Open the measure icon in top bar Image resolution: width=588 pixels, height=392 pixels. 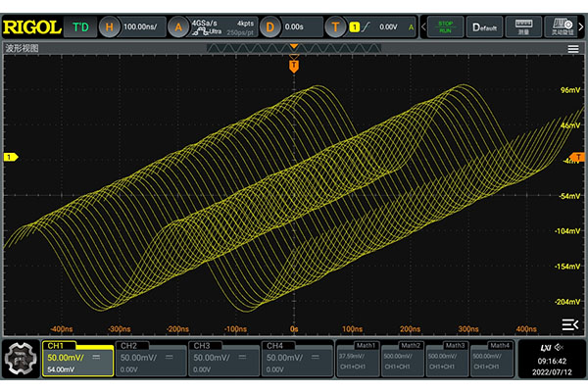pos(523,26)
